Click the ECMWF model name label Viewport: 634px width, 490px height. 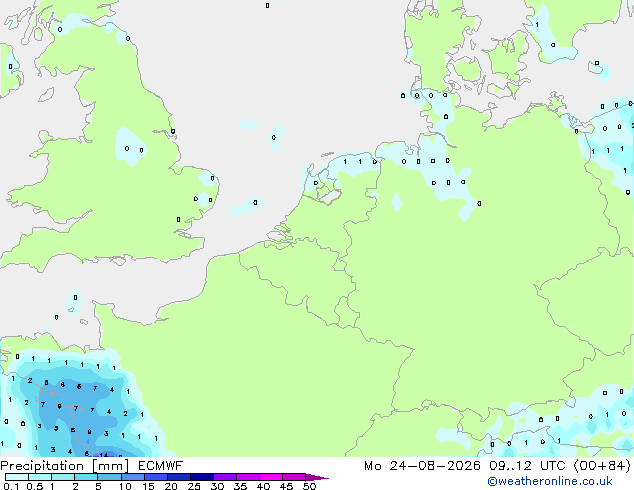(161, 466)
